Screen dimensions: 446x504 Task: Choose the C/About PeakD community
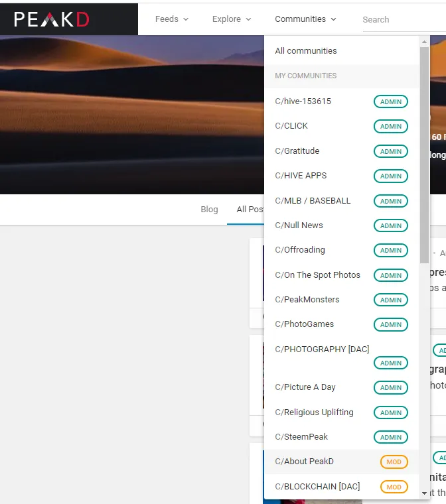(341, 462)
